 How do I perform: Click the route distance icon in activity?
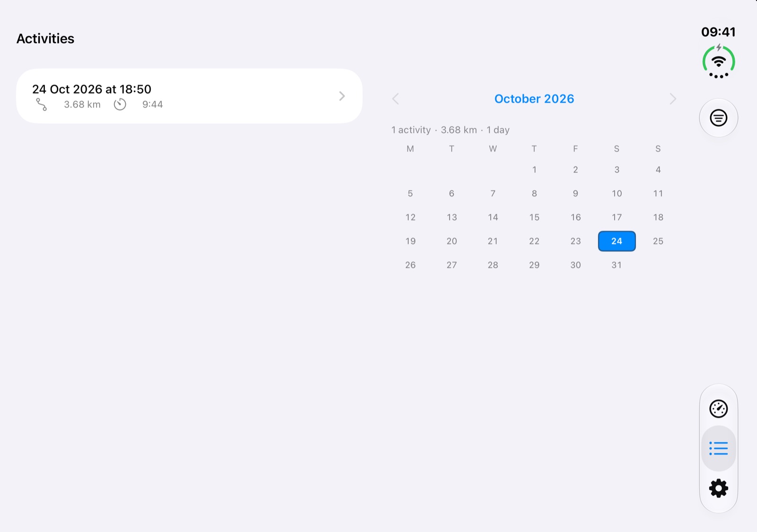tap(42, 105)
